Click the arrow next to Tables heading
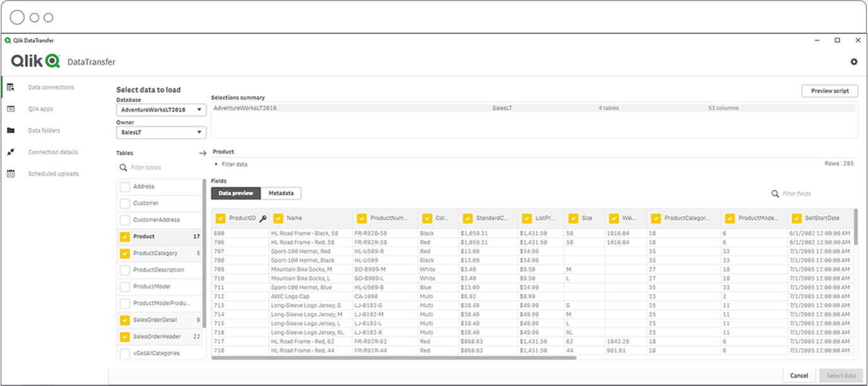Screen dimensions: 868x386 (202, 153)
